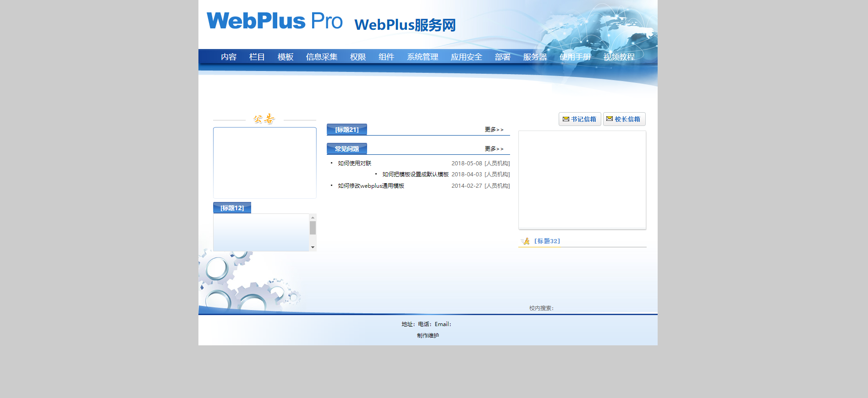
Task: Select the 常见问题 section tab
Action: 346,149
